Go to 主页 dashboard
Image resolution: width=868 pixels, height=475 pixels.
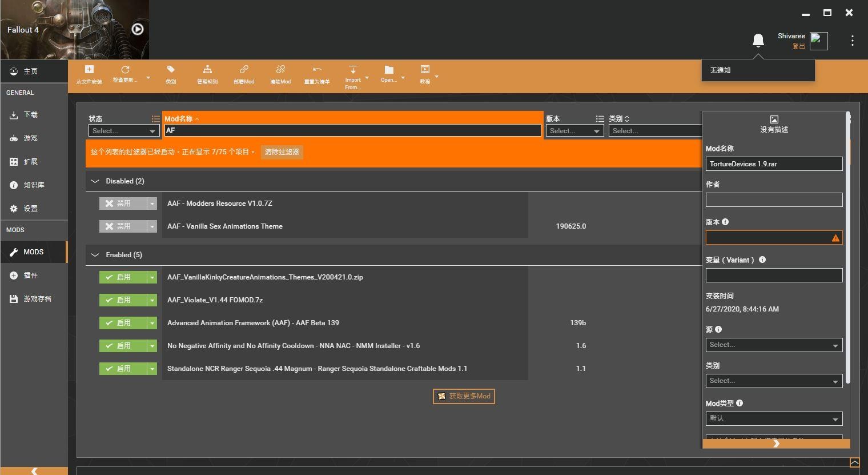click(34, 71)
